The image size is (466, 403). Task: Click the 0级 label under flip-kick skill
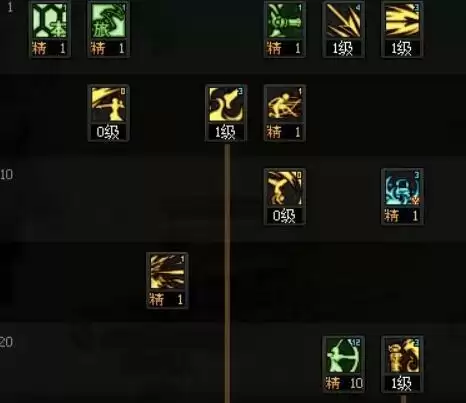tap(285, 216)
